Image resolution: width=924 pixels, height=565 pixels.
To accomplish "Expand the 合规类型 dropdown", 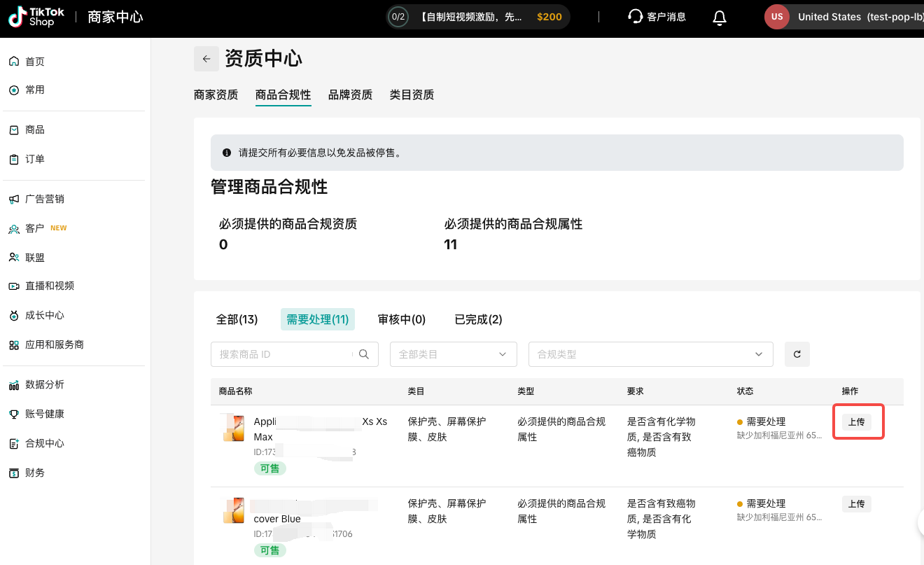I will (650, 354).
